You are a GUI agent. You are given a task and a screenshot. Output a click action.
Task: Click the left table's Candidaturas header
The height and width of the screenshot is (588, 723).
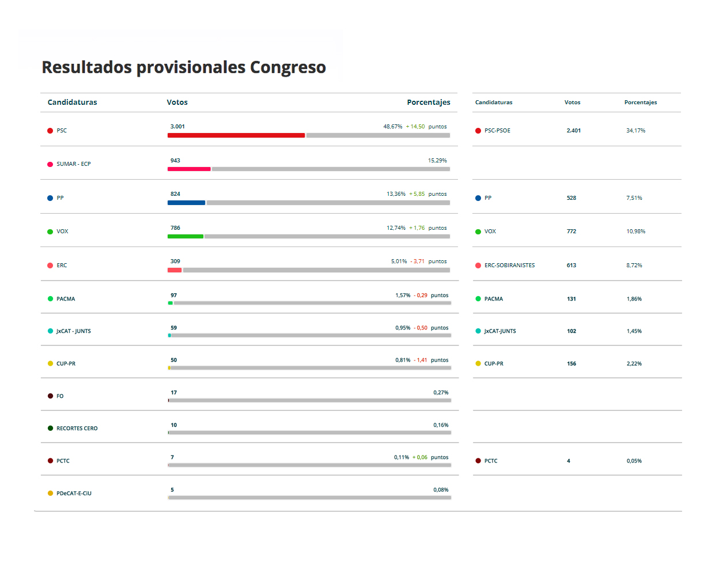(x=72, y=103)
